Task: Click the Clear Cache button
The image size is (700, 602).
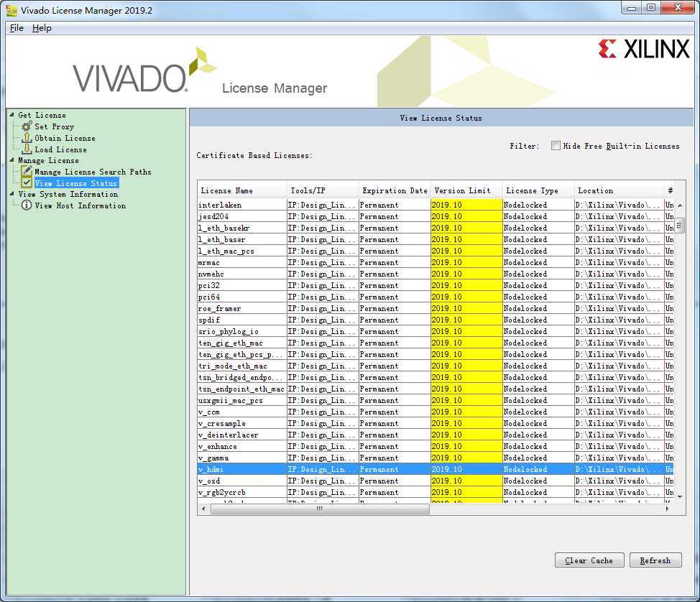Action: (589, 560)
